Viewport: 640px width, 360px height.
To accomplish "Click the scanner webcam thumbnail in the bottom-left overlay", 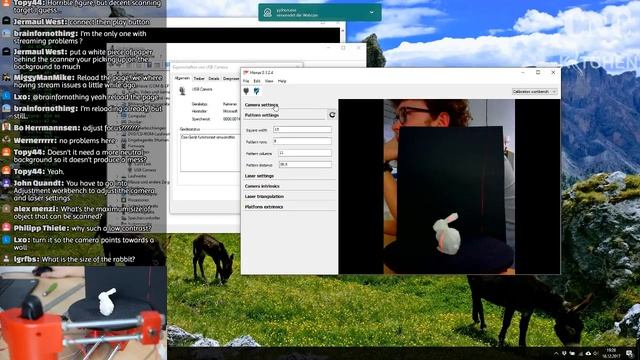I will pos(83,313).
